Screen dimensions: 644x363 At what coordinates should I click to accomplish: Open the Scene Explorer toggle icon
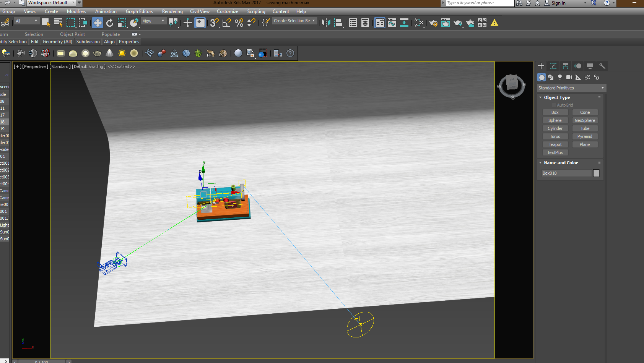point(353,23)
